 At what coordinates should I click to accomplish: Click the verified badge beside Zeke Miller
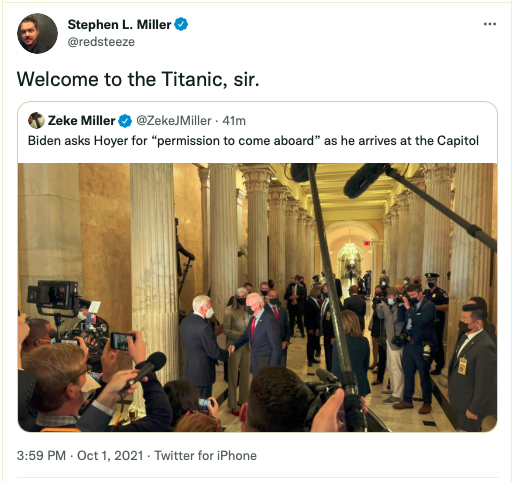(125, 121)
